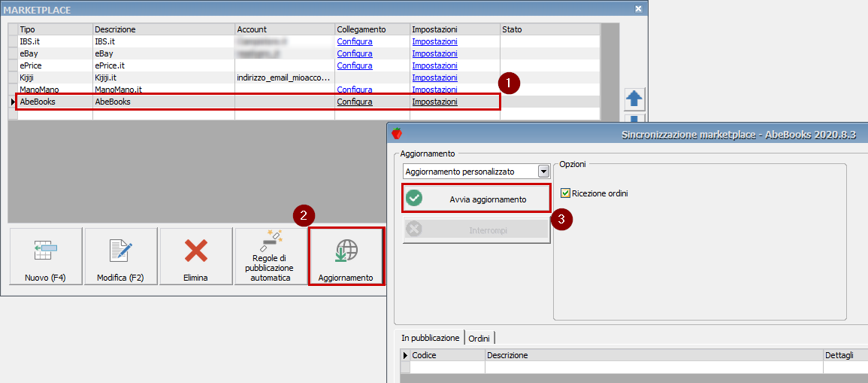Open Modifica (F2) to edit the marketplace
Image resolution: width=868 pixels, height=383 pixels.
click(120, 257)
